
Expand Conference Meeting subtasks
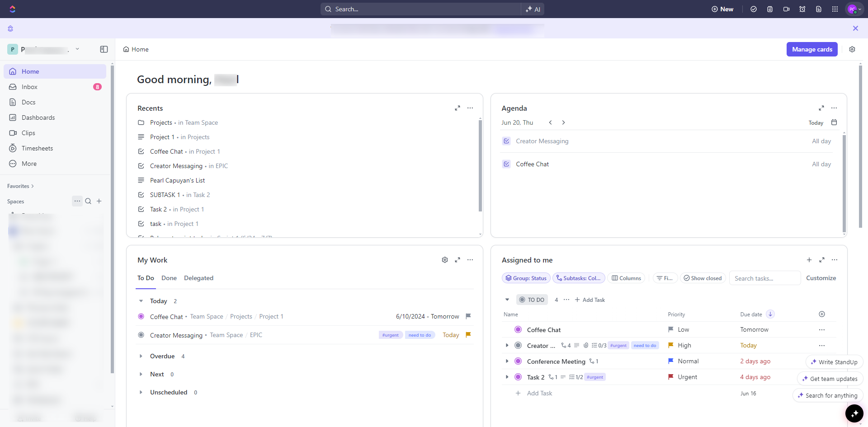pyautogui.click(x=507, y=361)
